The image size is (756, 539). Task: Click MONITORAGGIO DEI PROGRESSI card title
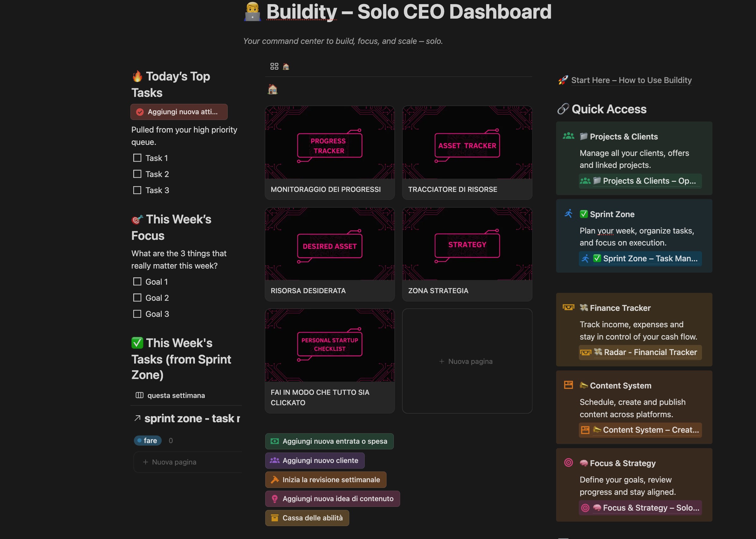(x=326, y=189)
